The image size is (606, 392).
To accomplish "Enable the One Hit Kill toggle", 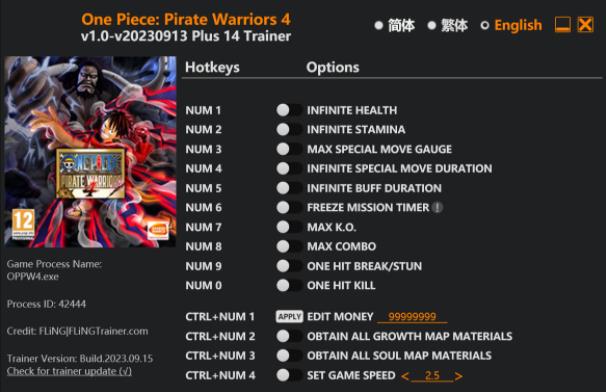I will tap(289, 286).
